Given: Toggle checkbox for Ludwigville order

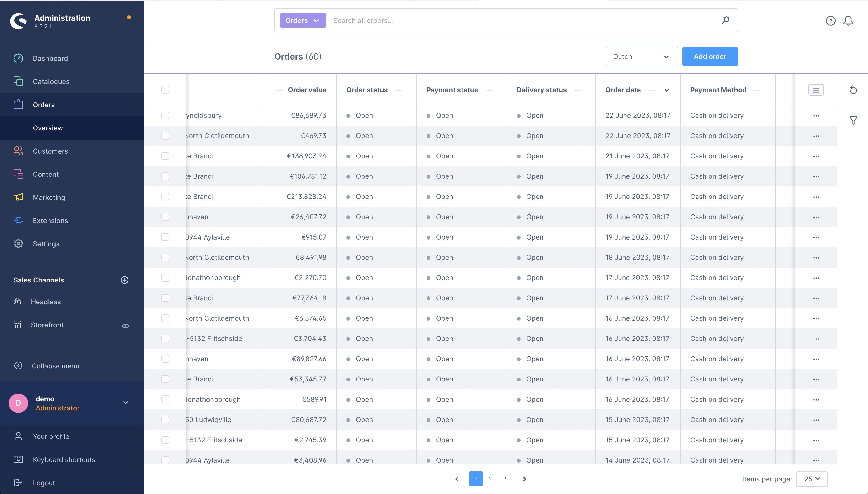Looking at the screenshot, I should pyautogui.click(x=165, y=419).
